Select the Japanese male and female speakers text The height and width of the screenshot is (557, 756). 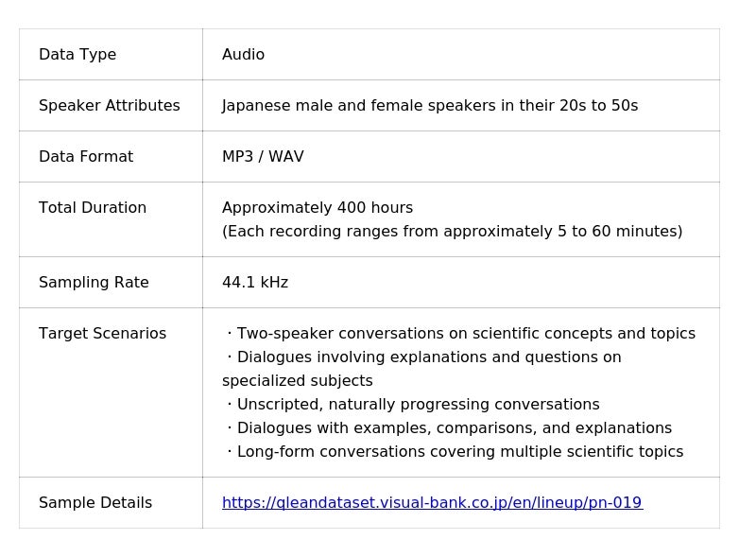[x=429, y=106]
